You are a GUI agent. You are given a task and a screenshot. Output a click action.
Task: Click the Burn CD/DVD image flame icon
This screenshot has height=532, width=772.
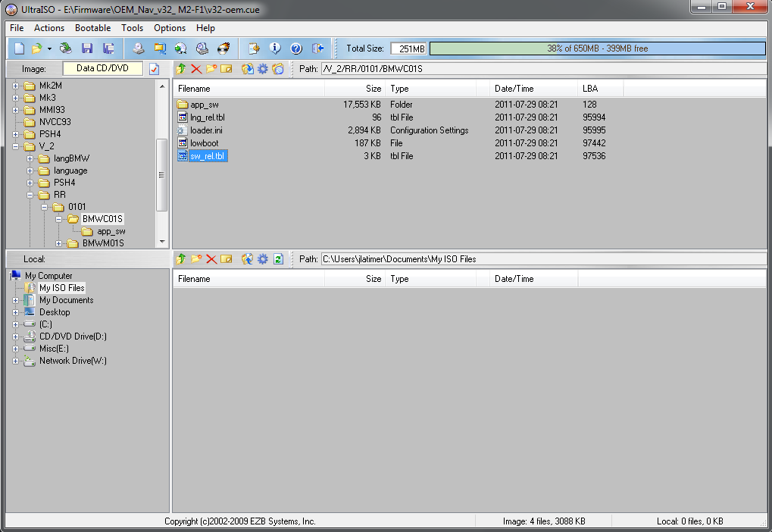pos(223,49)
